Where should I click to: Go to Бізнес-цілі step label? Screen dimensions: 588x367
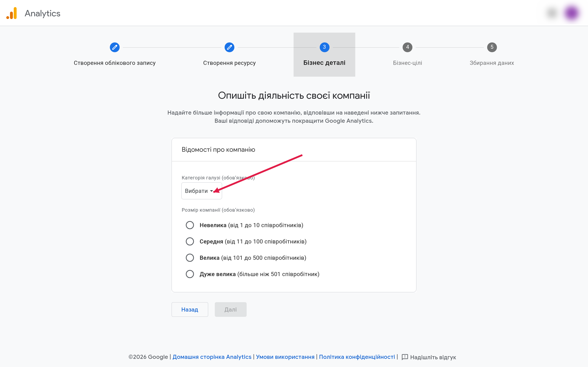point(408,63)
